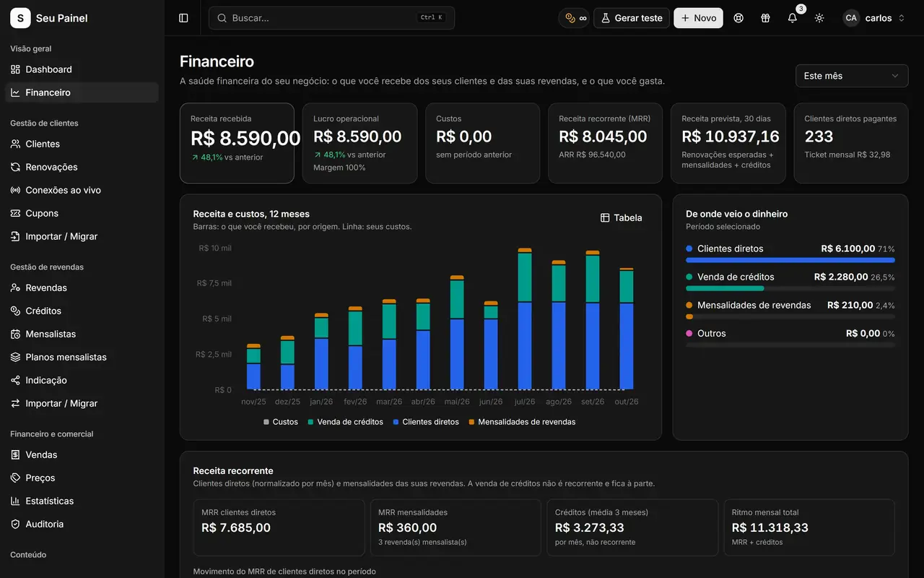Open the Dashboard page icon
Viewport: 924px width, 578px height.
[x=15, y=69]
